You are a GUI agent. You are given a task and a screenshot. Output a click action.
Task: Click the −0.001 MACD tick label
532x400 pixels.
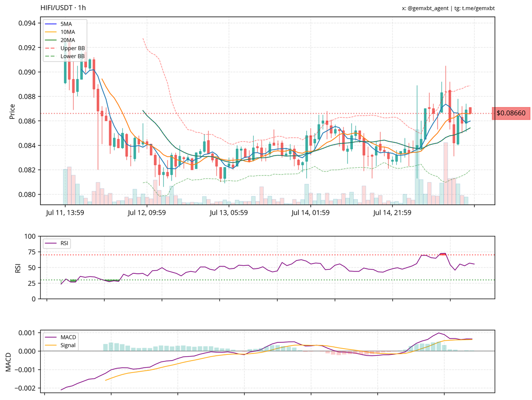pyautogui.click(x=24, y=370)
